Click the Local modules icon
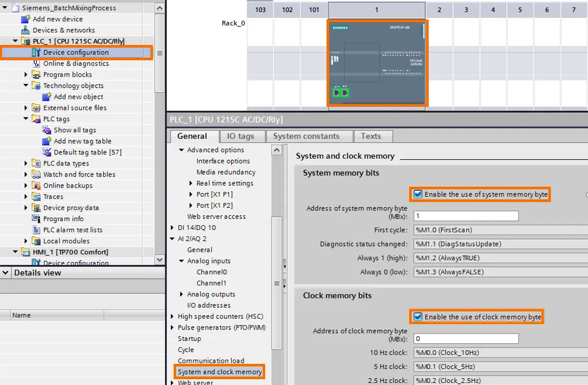 tap(36, 241)
